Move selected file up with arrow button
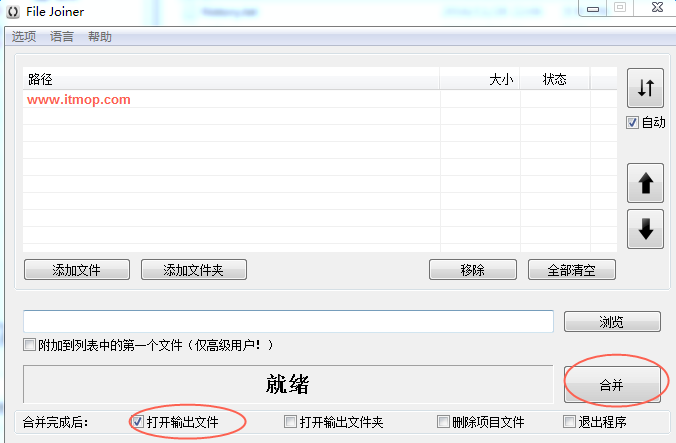Viewport: 676px width, 443px height. (645, 183)
